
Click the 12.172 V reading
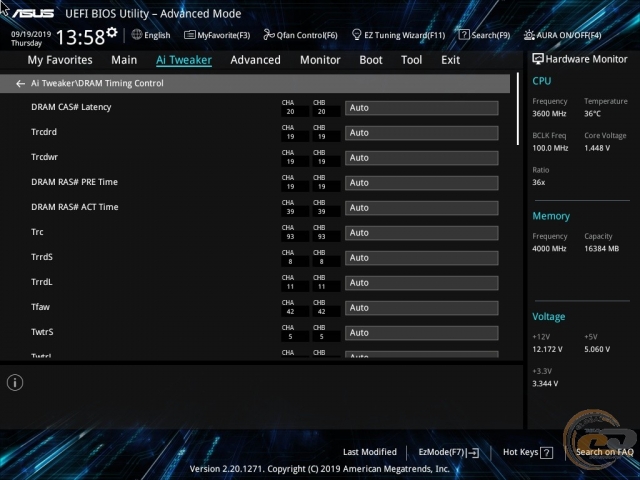(x=547, y=349)
